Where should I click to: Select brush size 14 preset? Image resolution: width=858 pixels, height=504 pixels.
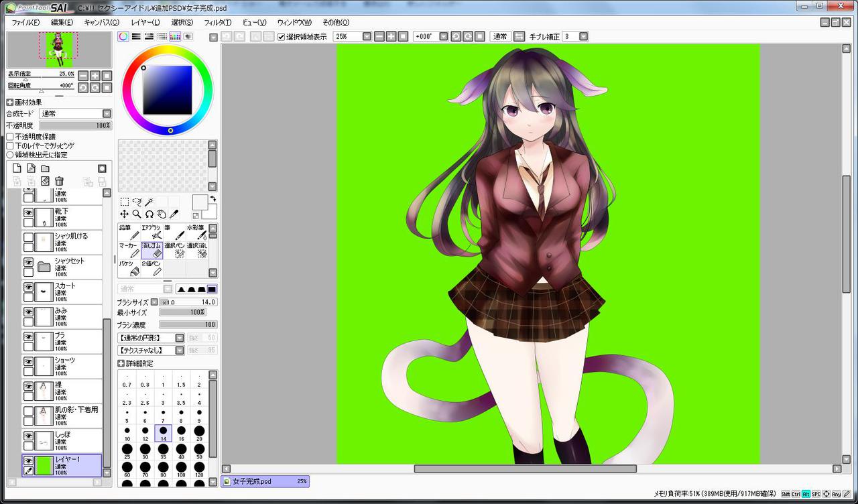(164, 433)
